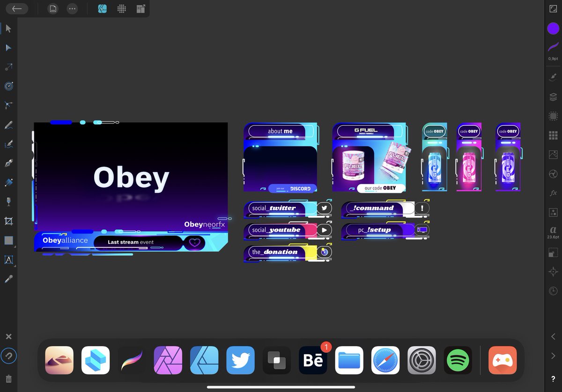Viewport: 562px width, 392px height.
Task: Select the about me panel graphic
Action: click(x=281, y=158)
